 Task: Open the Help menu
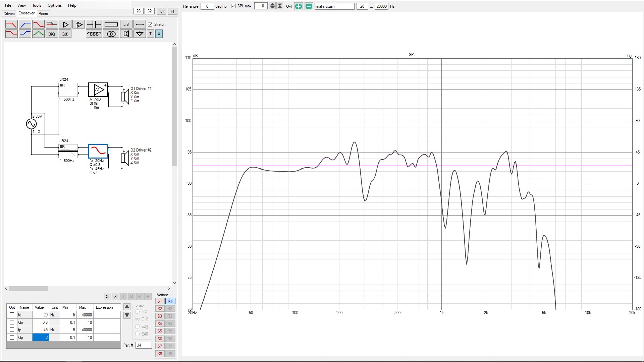pos(72,5)
